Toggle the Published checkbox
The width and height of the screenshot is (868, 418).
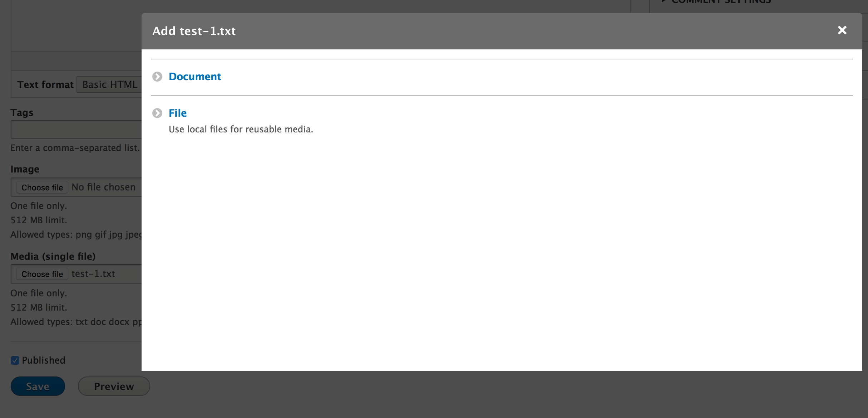click(x=15, y=360)
